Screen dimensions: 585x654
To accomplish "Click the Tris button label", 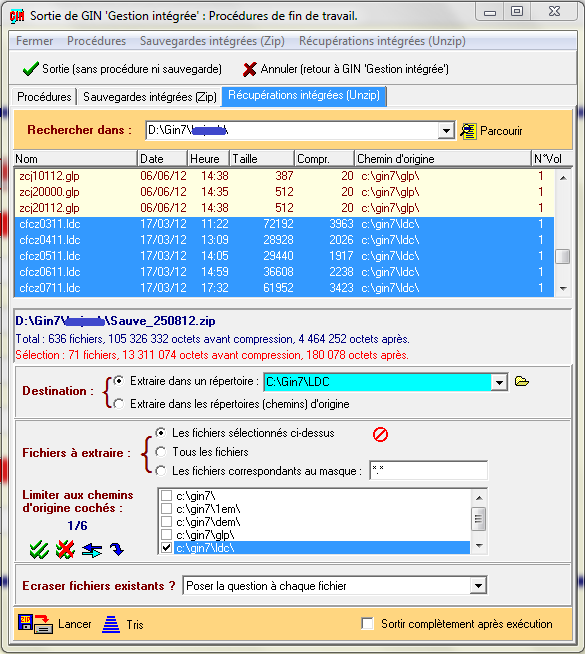I will click(x=135, y=624).
